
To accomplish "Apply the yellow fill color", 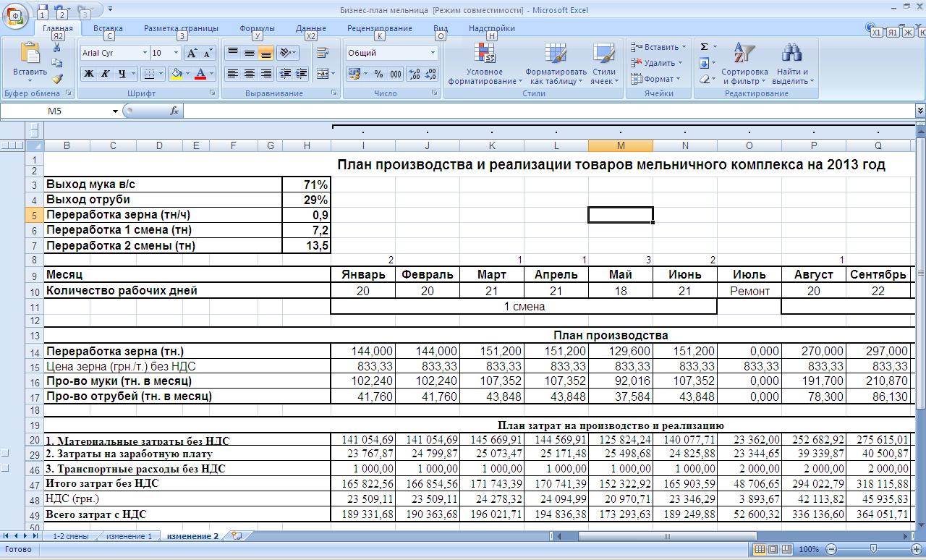I will (x=176, y=74).
